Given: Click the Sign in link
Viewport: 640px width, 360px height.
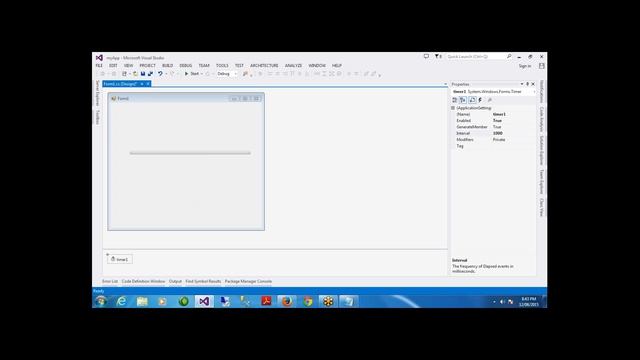Looking at the screenshot, I should pyautogui.click(x=525, y=66).
